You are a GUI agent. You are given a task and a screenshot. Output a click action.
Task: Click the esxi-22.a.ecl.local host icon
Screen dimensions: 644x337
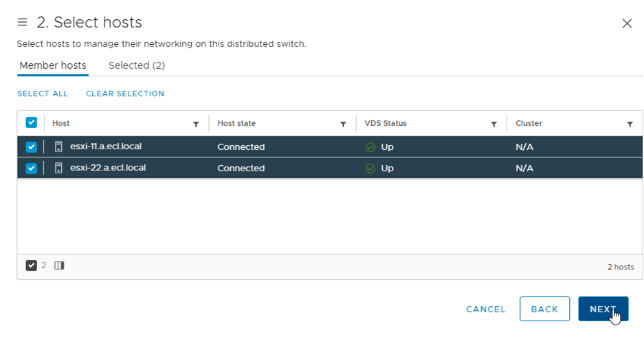tap(58, 168)
